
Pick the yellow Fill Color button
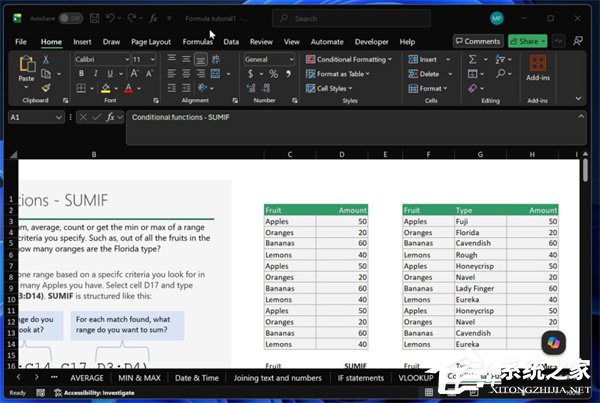pos(106,88)
